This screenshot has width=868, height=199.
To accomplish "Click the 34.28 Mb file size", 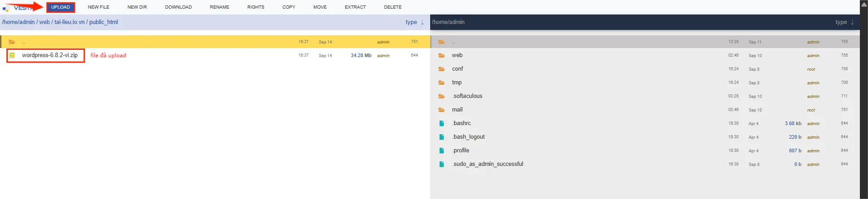I will [361, 55].
